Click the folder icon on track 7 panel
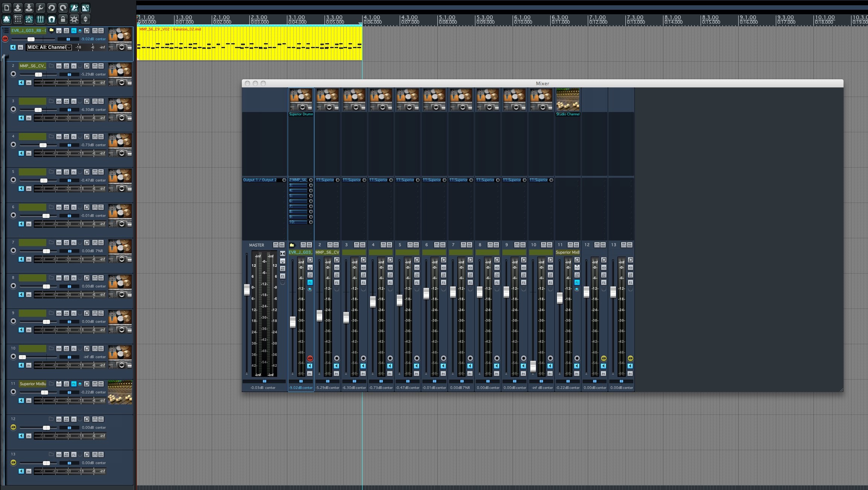This screenshot has width=868, height=490. coord(52,242)
